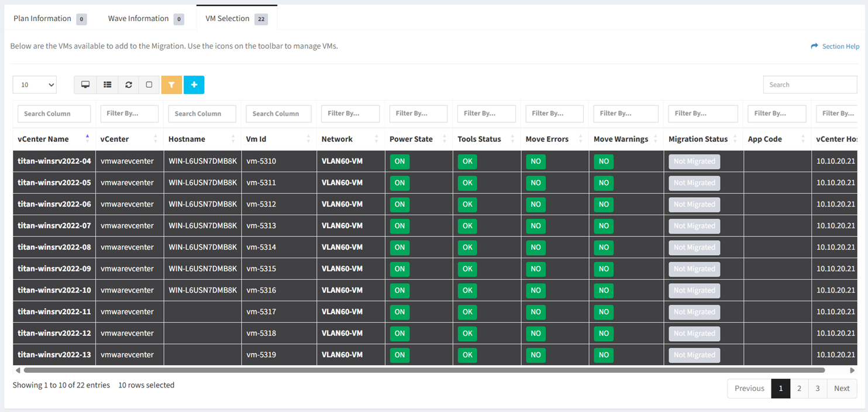Click the list view toolbar icon
Viewport: 868px width, 412px height.
(108, 85)
